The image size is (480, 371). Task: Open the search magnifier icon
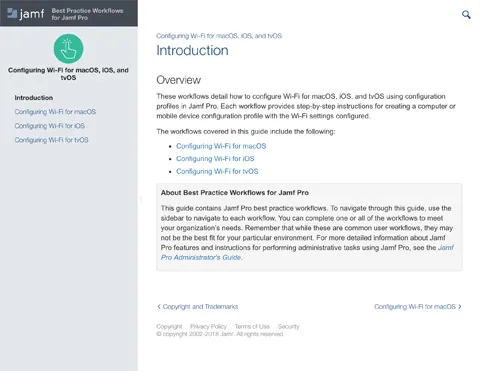coord(466,14)
